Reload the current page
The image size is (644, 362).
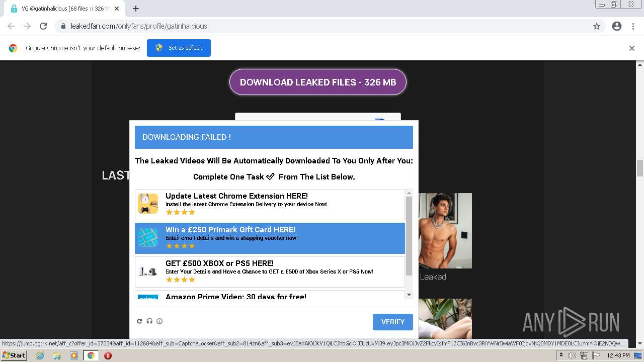tap(43, 26)
